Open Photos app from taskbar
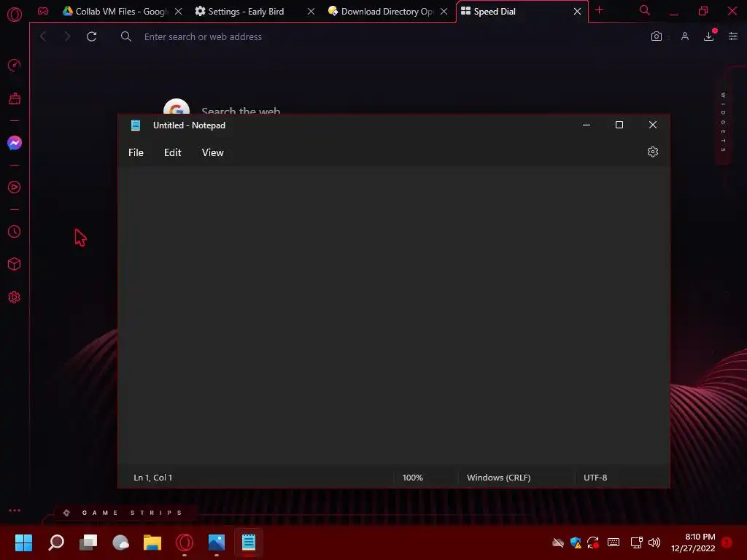The image size is (747, 560). tap(216, 542)
